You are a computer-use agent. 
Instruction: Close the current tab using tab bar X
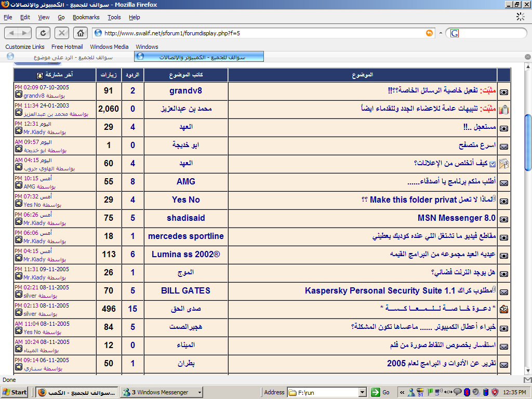527,57
